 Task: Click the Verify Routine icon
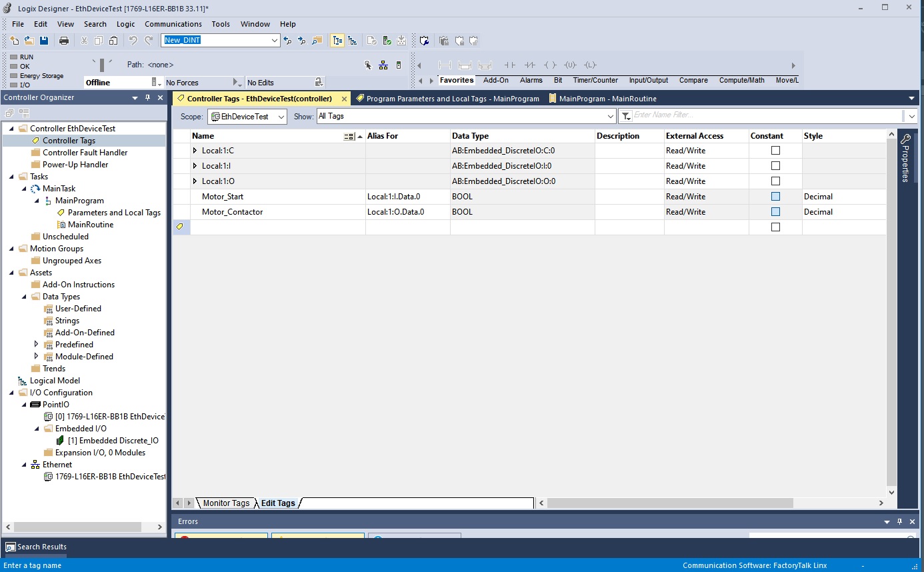[372, 41]
